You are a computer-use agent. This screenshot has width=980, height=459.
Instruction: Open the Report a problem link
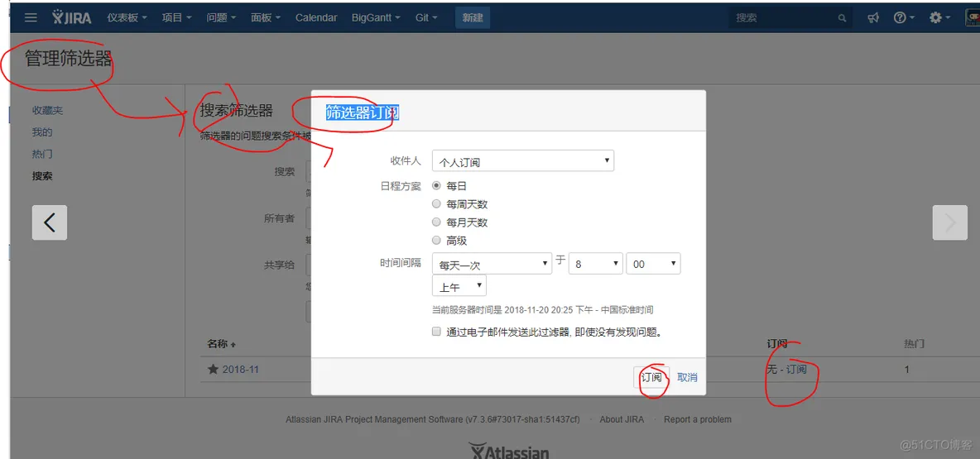click(698, 419)
